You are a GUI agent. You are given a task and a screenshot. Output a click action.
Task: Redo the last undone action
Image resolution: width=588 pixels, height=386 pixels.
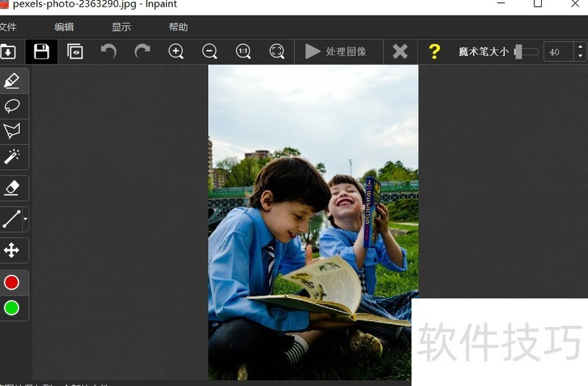(x=142, y=51)
